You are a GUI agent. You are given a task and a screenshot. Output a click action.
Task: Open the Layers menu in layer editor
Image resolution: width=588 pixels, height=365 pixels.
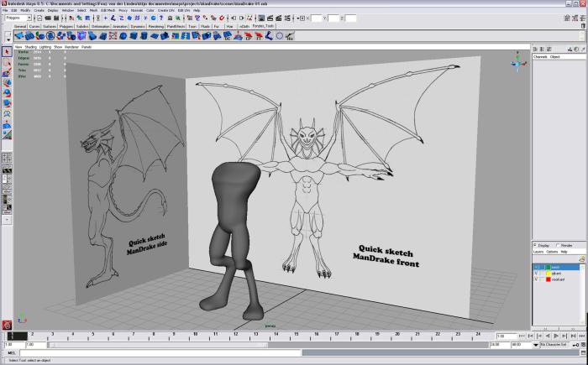[538, 252]
